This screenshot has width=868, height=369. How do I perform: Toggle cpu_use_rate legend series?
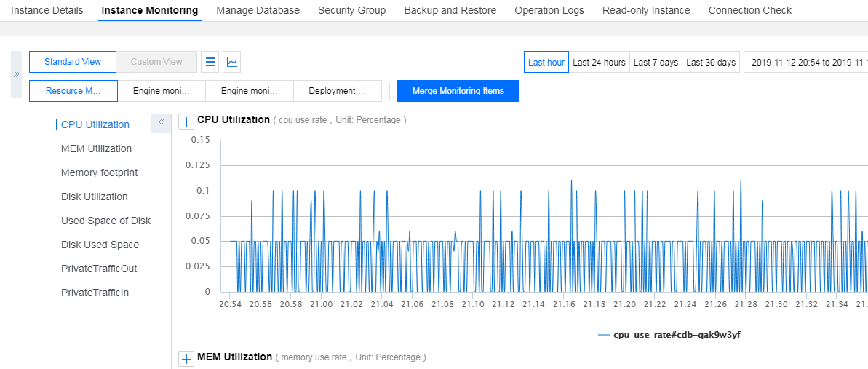point(669,335)
